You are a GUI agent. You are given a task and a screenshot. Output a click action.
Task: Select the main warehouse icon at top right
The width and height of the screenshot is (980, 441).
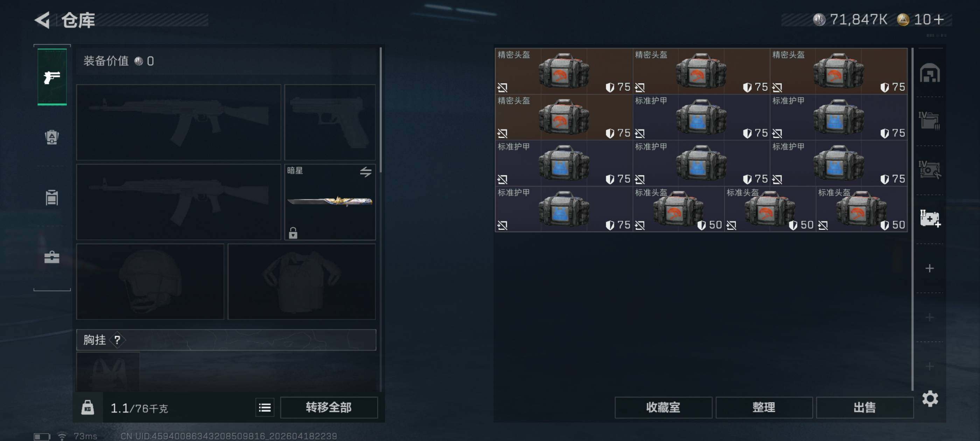coord(930,73)
